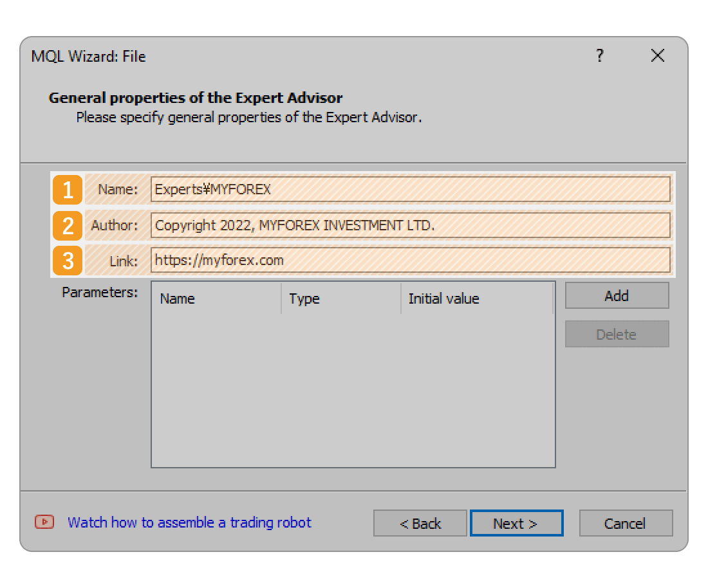The width and height of the screenshot is (708, 588).
Task: Click the Parameters label
Action: pos(99,291)
